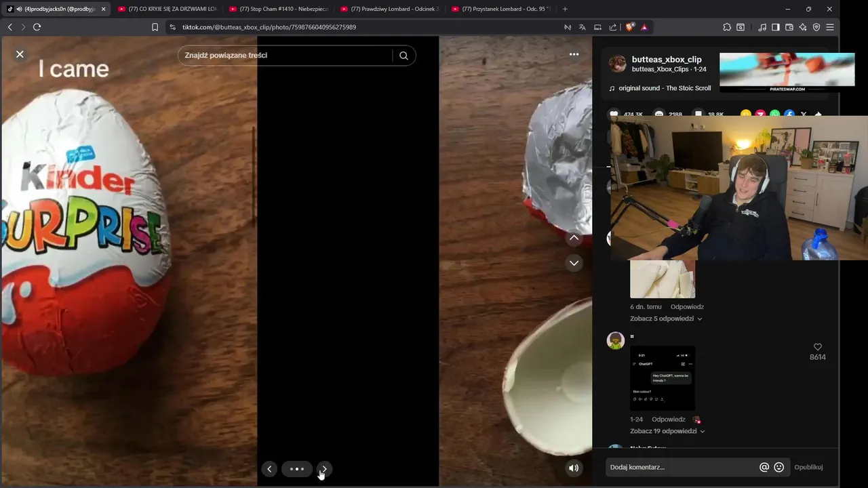Switch to the 'Przystanek Lombard' tab
The width and height of the screenshot is (868, 488).
pyautogui.click(x=500, y=9)
